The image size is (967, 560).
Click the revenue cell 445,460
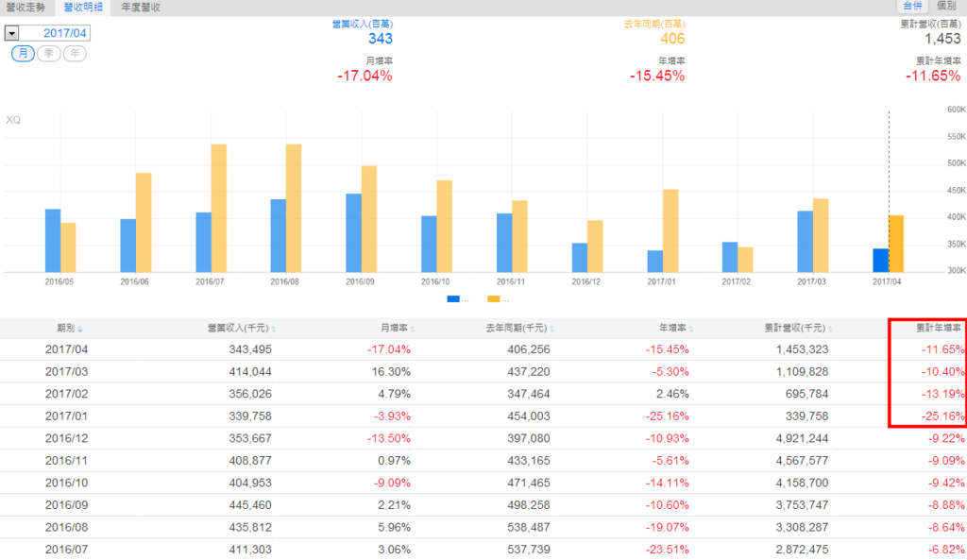[x=250, y=505]
